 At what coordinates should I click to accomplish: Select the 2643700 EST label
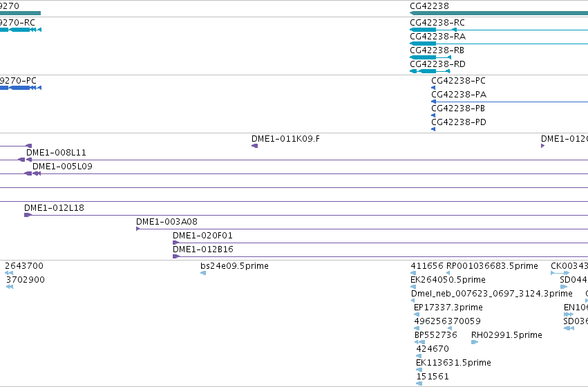(24, 266)
